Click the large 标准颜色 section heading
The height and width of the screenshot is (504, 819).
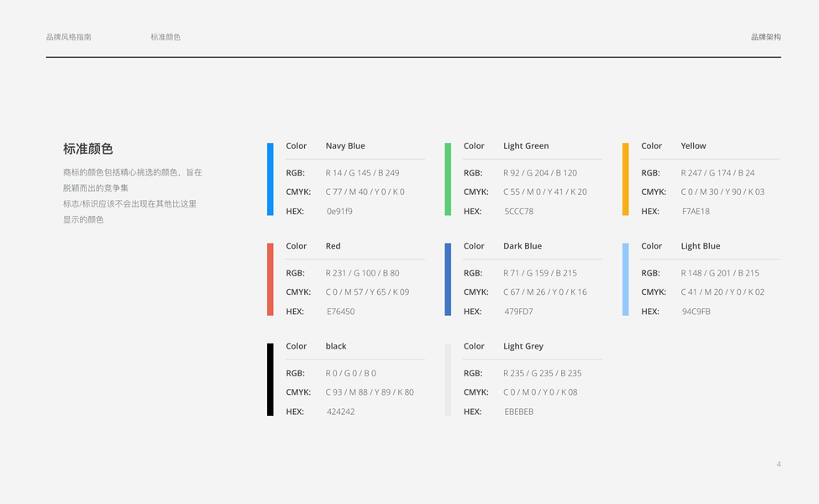[88, 149]
